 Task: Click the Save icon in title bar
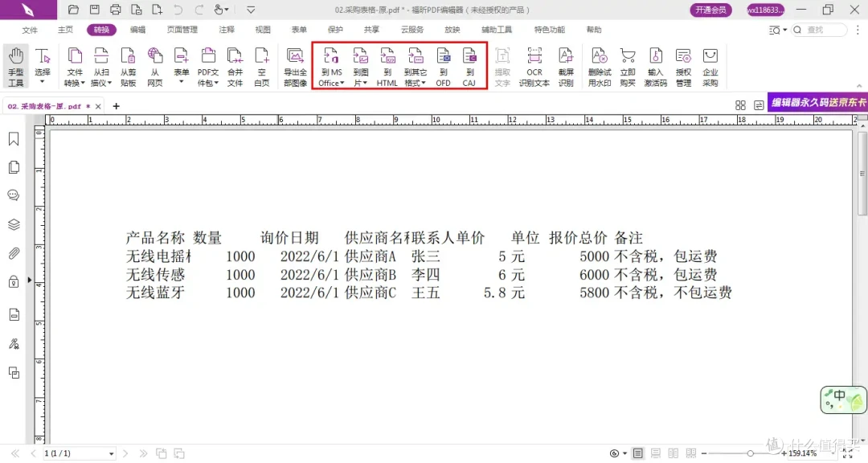click(x=95, y=10)
